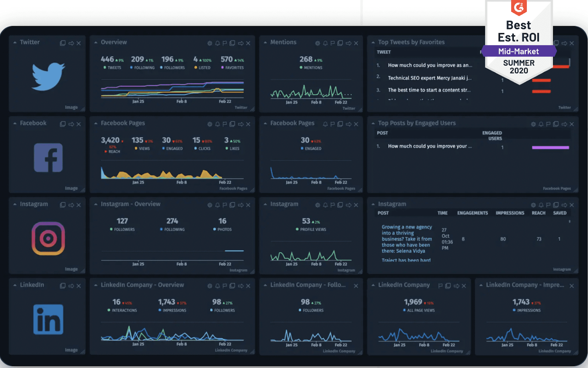Duplicate the Overview widget using the copy icon
The height and width of the screenshot is (368, 588).
232,43
